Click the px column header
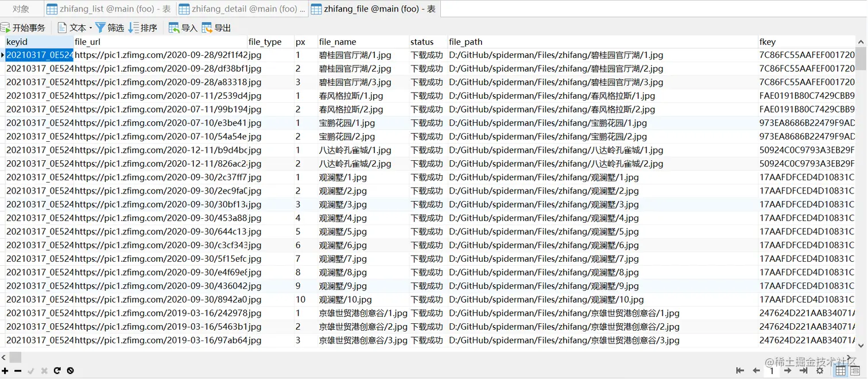Image resolution: width=868 pixels, height=379 pixels. [306, 42]
